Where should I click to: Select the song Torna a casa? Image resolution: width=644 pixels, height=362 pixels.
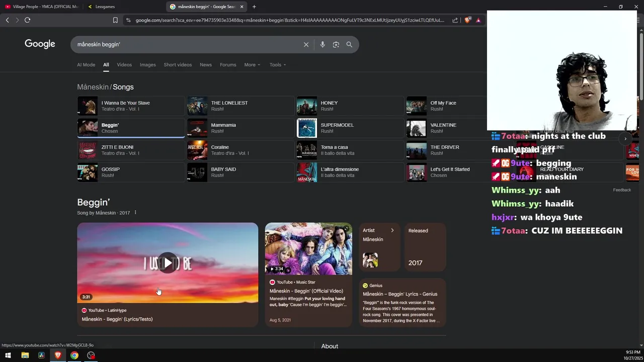coord(350,150)
